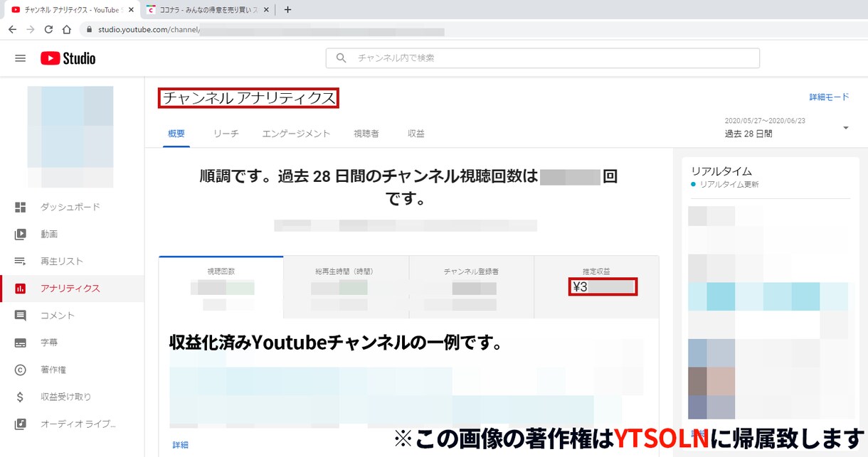Open 収益受け取り monetization in the sidebar

[x=71, y=397]
